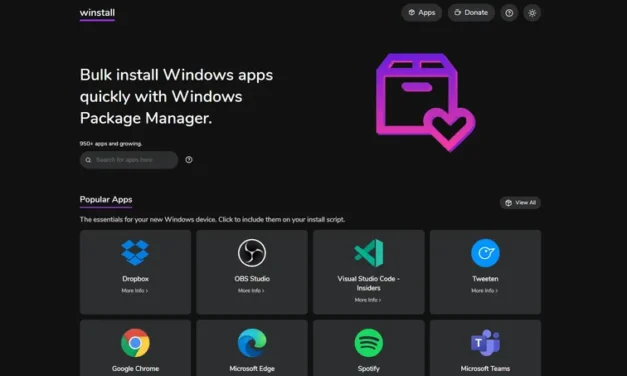Open More Info under Dropbox
The width and height of the screenshot is (627, 376).
point(135,291)
